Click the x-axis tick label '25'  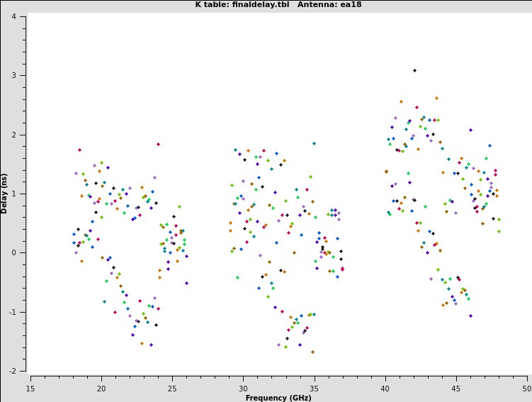pyautogui.click(x=172, y=389)
